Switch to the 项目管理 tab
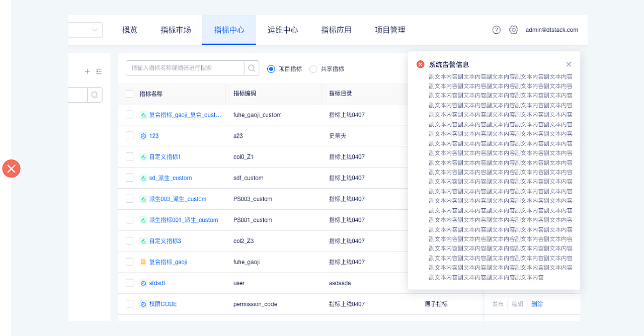 click(390, 30)
